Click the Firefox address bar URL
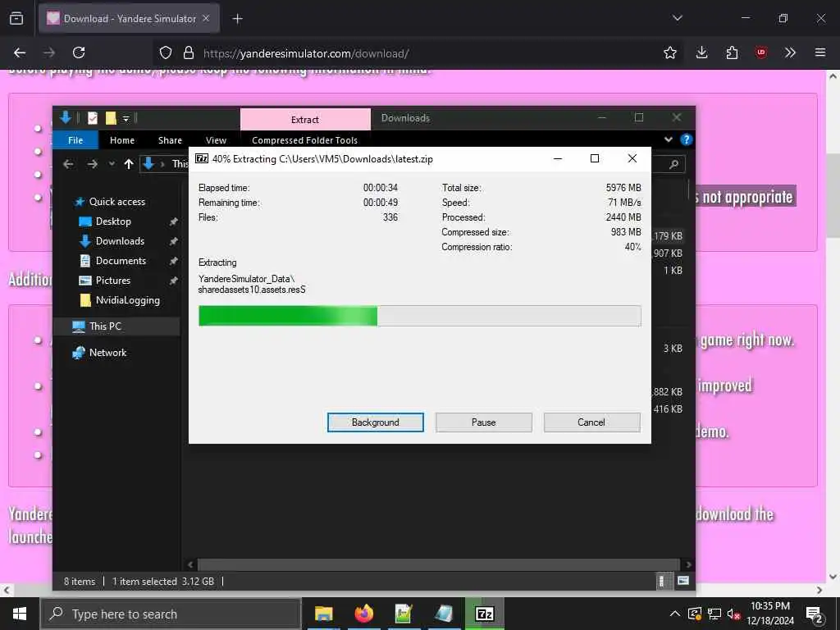Screen dimensions: 840x630 click(306, 53)
